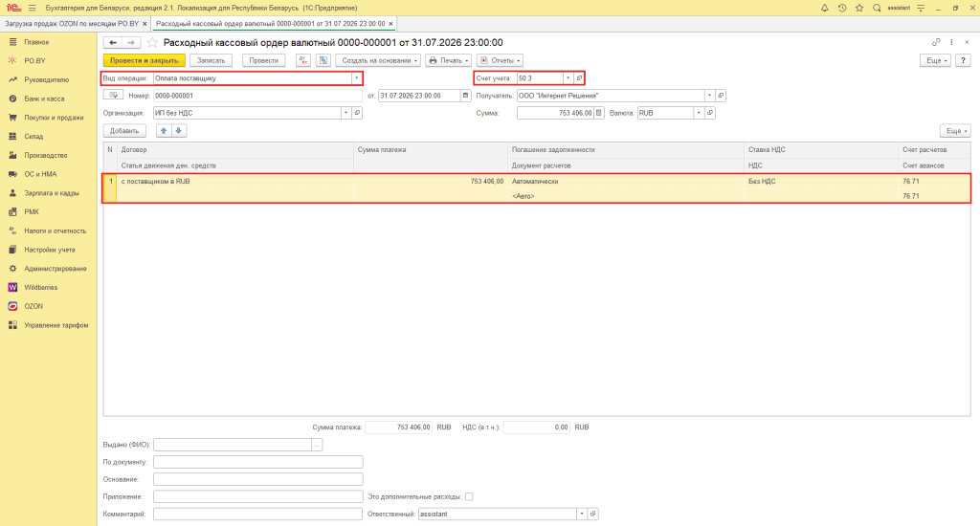Toggle Это дополнительные расходы checkbox

[x=469, y=496]
